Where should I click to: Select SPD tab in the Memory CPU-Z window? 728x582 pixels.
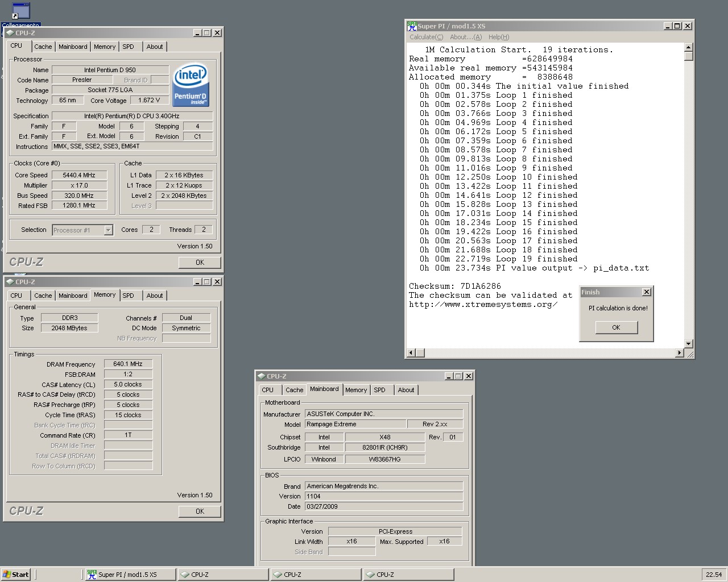129,296
